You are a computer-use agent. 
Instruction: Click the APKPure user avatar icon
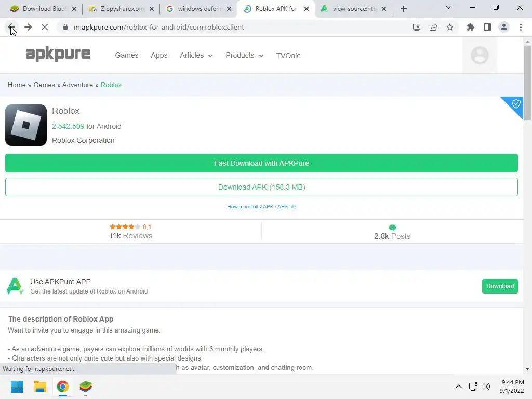coord(480,55)
